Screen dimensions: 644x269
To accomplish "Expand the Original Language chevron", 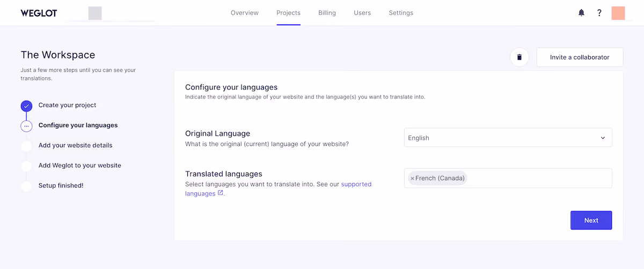I will tap(603, 138).
